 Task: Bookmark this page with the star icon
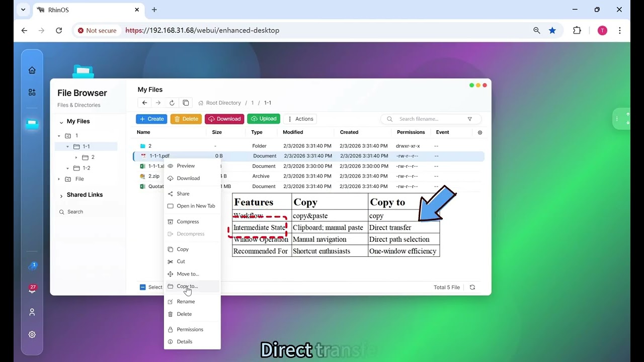click(552, 30)
